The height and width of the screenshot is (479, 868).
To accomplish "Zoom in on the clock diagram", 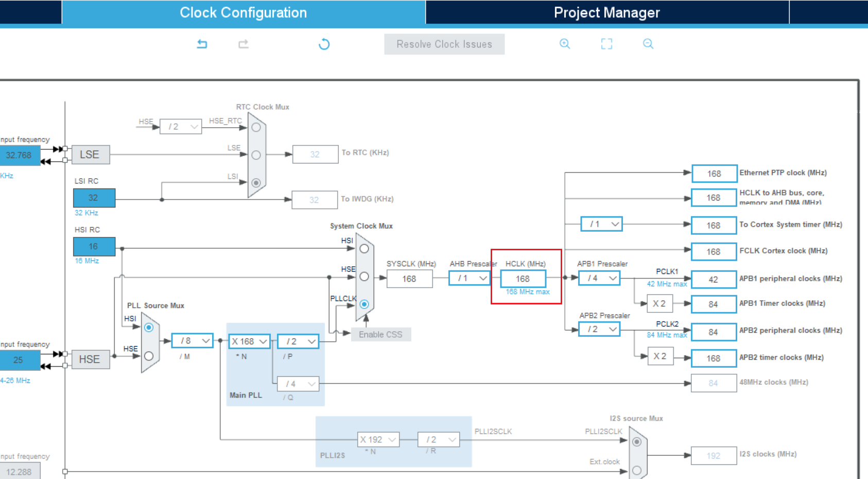I will point(565,44).
